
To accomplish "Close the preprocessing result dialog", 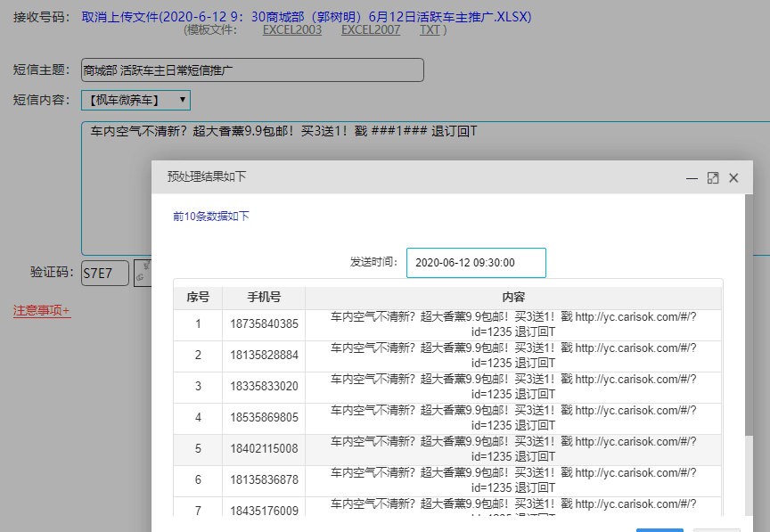I will point(733,178).
